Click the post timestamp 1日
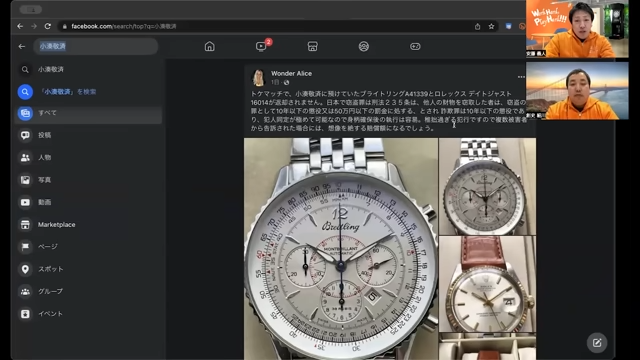640x360 pixels. pos(275,82)
